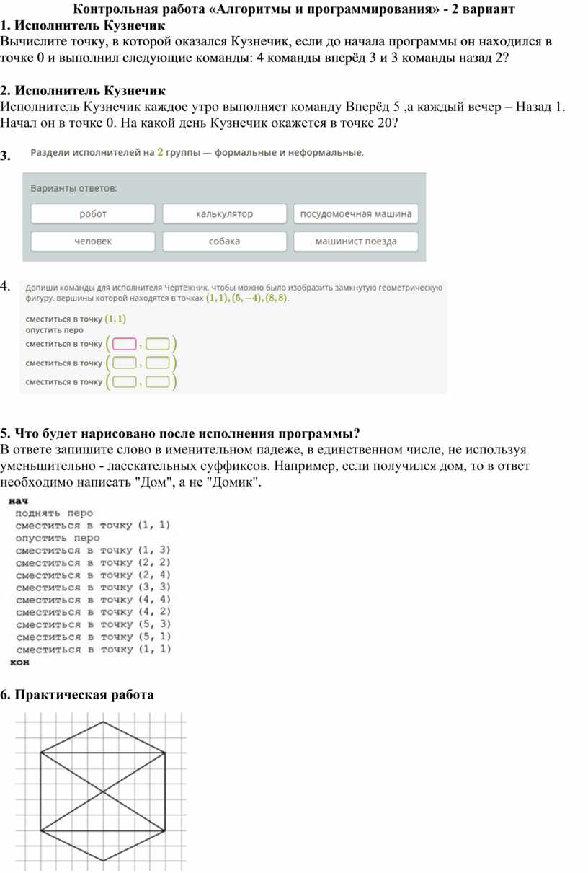Click second coordinate box in middle empty row

[157, 363]
